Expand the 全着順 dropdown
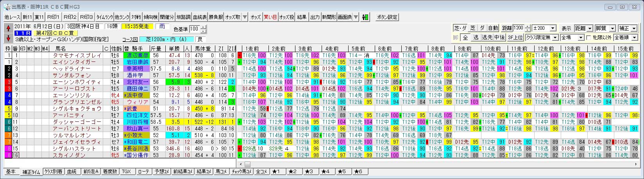This screenshot has height=179, width=644. tap(634, 38)
